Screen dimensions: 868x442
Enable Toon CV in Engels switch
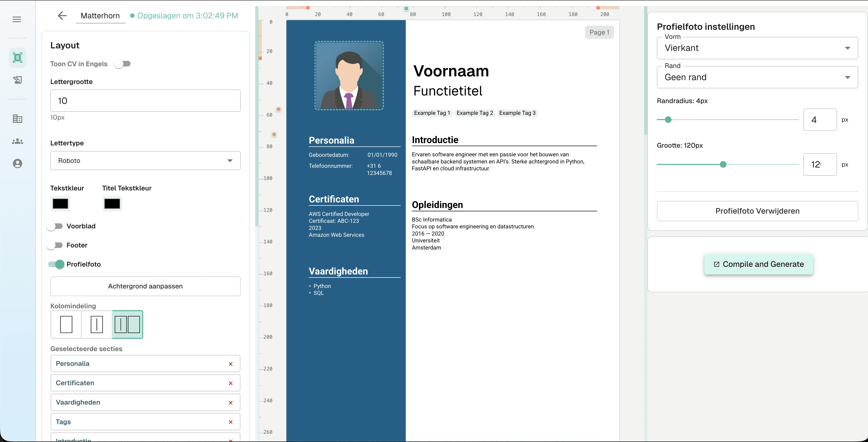click(122, 64)
